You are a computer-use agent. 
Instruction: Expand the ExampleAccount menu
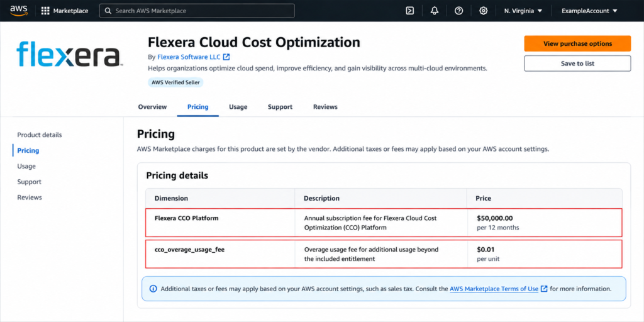pos(589,11)
